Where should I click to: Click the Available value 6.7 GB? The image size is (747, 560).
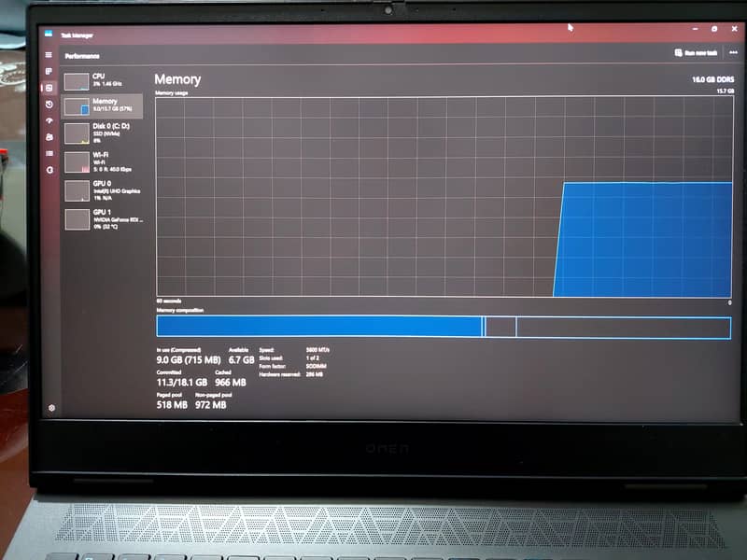tap(242, 360)
